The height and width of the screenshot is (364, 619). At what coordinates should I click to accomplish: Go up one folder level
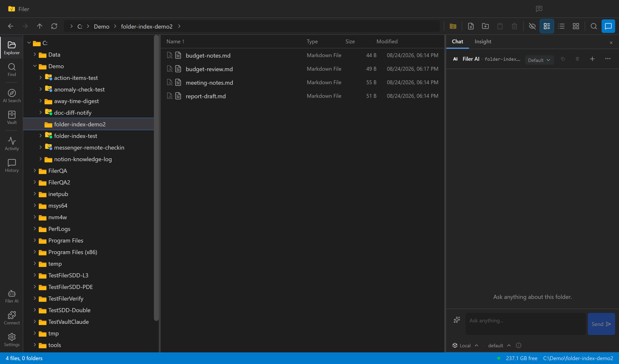pos(39,26)
